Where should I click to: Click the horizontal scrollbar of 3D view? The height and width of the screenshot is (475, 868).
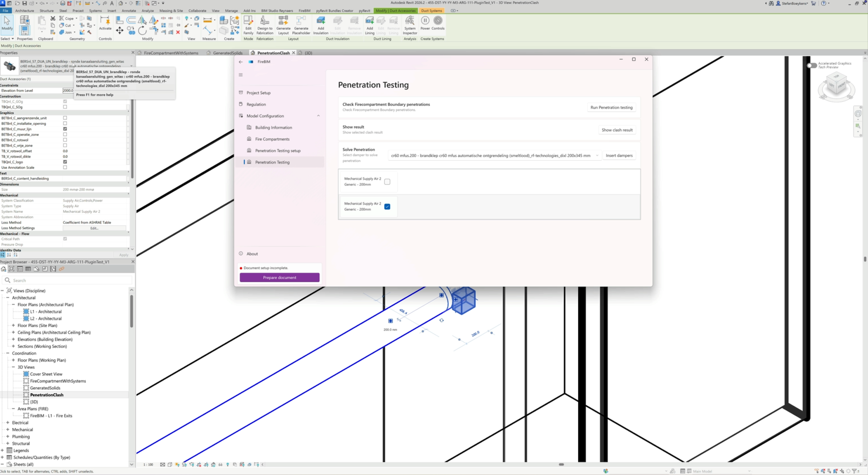561,465
